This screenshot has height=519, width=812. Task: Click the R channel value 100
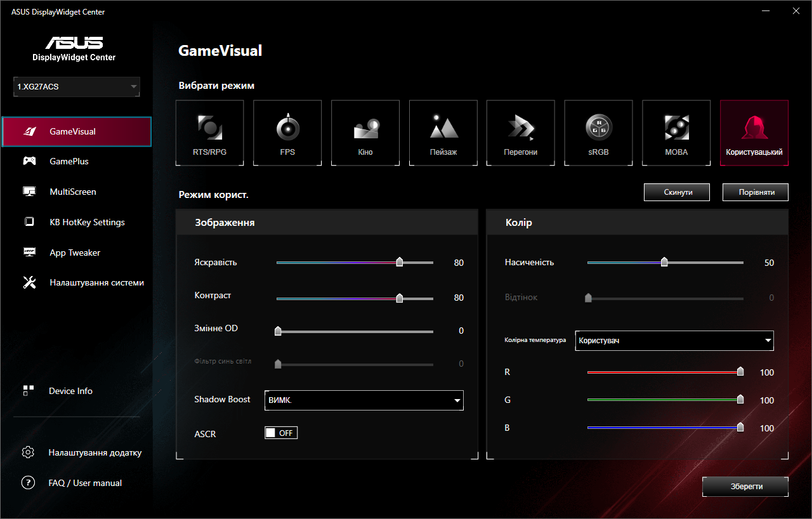pos(767,373)
